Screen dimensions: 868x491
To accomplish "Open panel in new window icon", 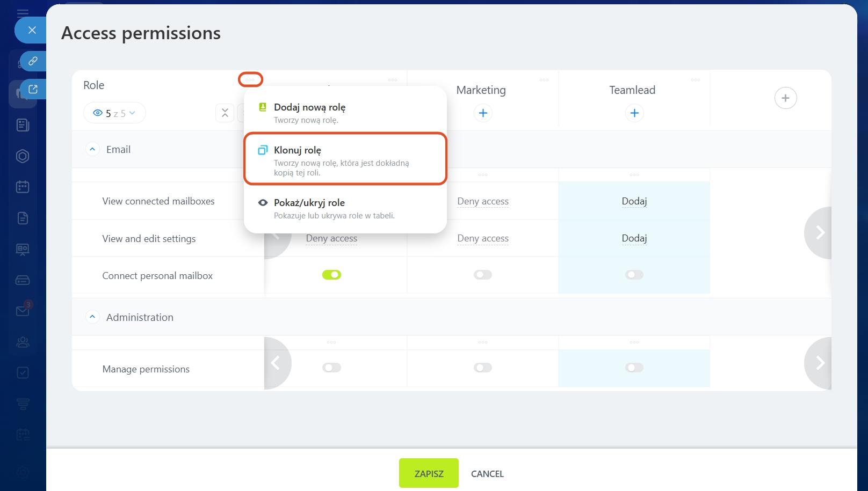I will (x=33, y=89).
